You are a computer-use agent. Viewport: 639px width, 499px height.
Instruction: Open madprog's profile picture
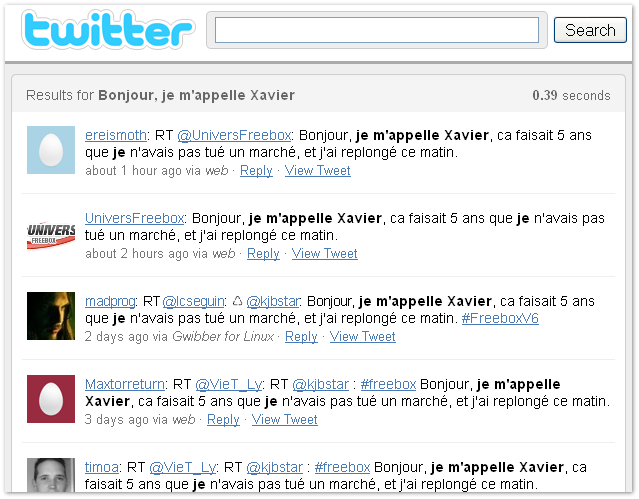point(51,316)
